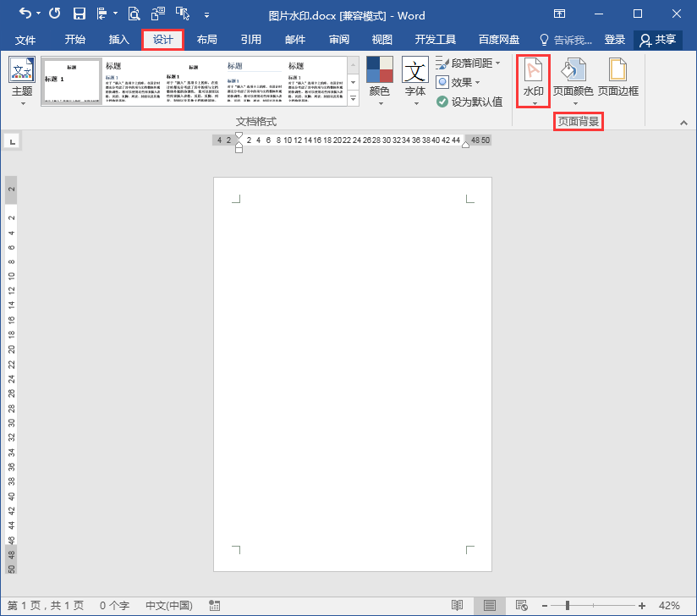Switch to the Mailings tab

point(294,40)
